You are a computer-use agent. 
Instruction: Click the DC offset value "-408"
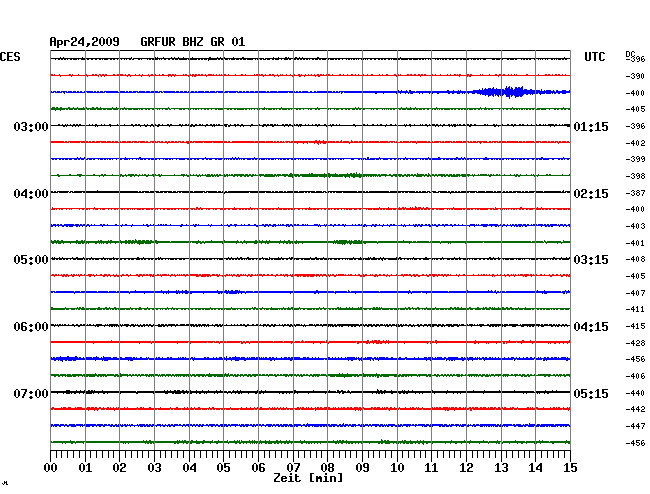pos(635,259)
